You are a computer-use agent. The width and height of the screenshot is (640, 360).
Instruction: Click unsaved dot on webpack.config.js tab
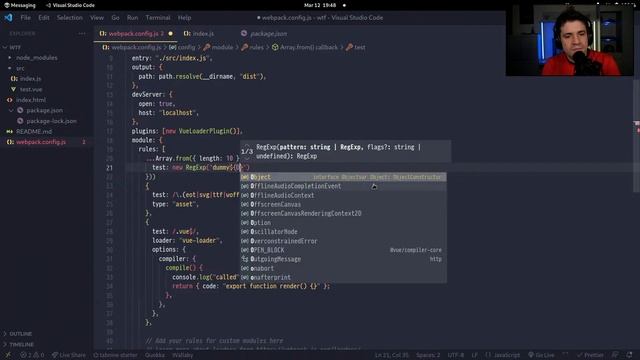point(171,33)
